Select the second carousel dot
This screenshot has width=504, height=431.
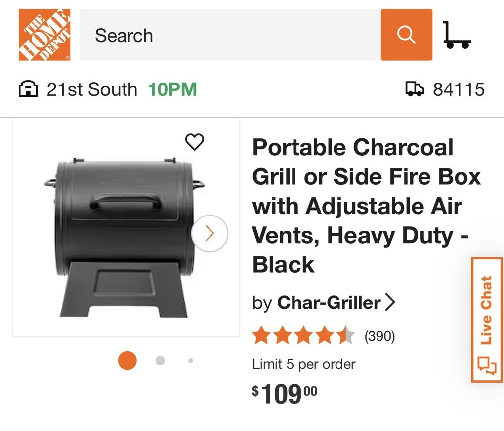pos(160,360)
